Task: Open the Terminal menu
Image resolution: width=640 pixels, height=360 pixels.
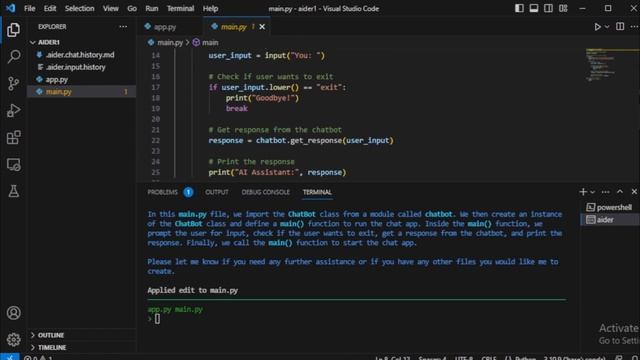Action: click(x=180, y=9)
